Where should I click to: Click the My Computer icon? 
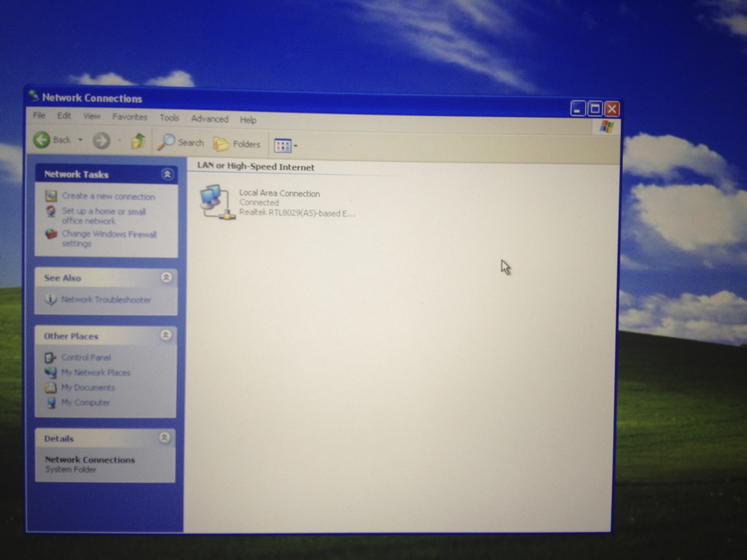click(50, 403)
